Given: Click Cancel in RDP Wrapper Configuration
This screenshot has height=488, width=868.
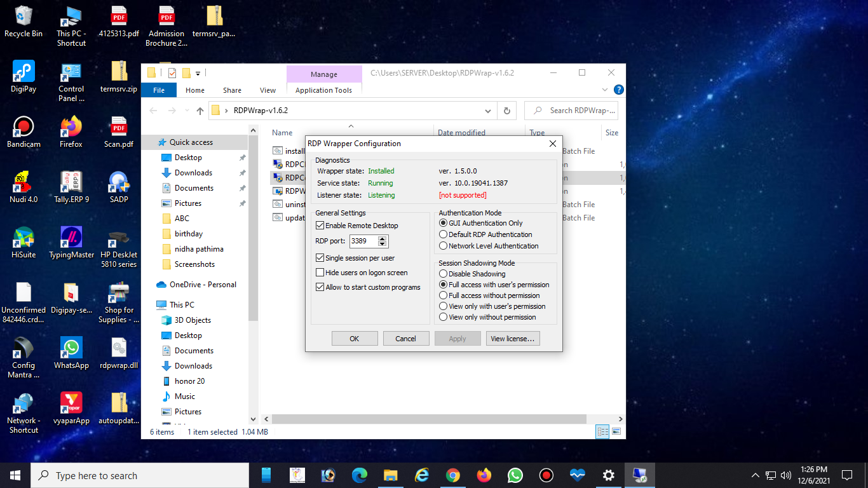Looking at the screenshot, I should point(405,339).
